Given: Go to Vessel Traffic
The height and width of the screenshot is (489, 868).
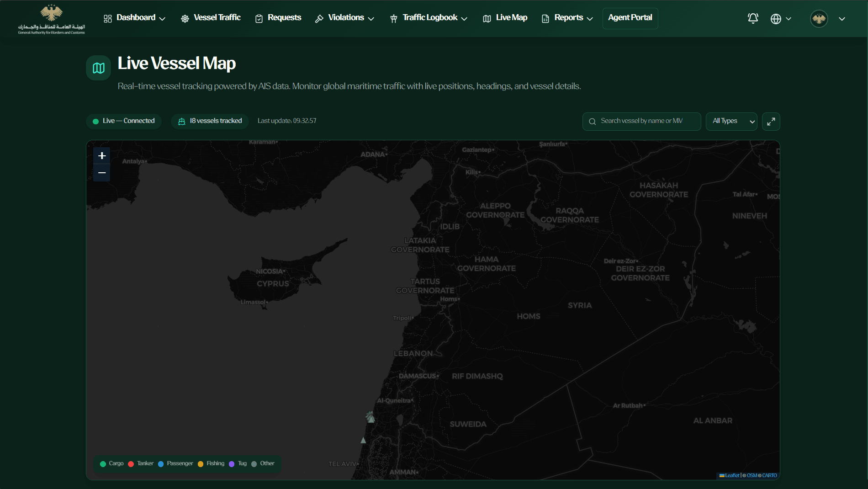Looking at the screenshot, I should coord(211,18).
